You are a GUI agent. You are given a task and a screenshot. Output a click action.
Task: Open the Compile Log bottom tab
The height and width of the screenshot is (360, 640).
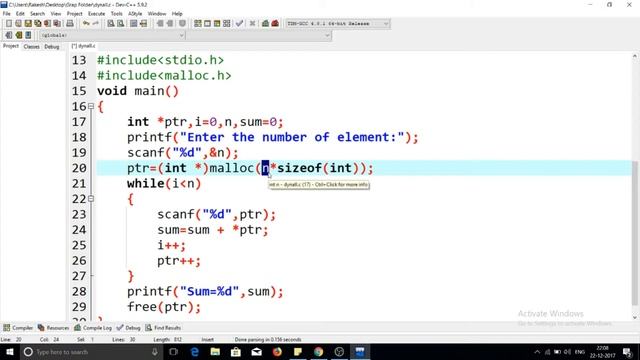click(93, 328)
